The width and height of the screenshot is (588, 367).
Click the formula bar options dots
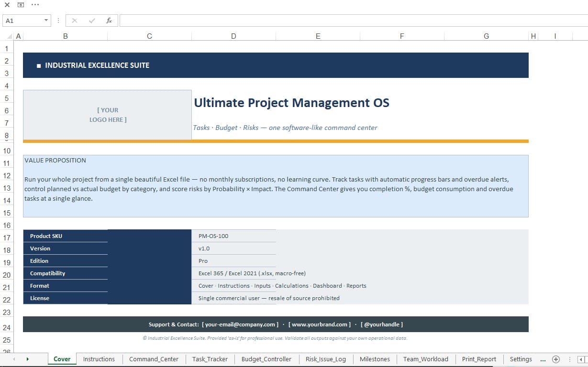(x=58, y=21)
